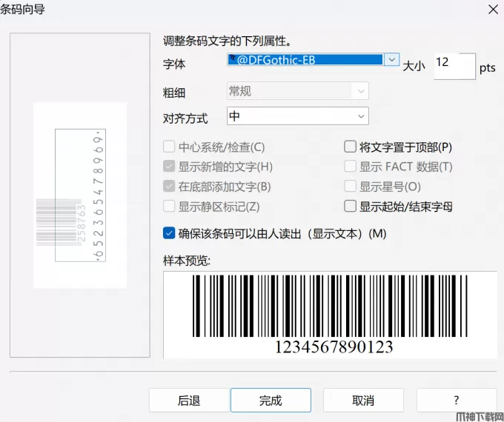
Task: Toggle 显示静区标记(Z) checkbox
Action: 170,207
